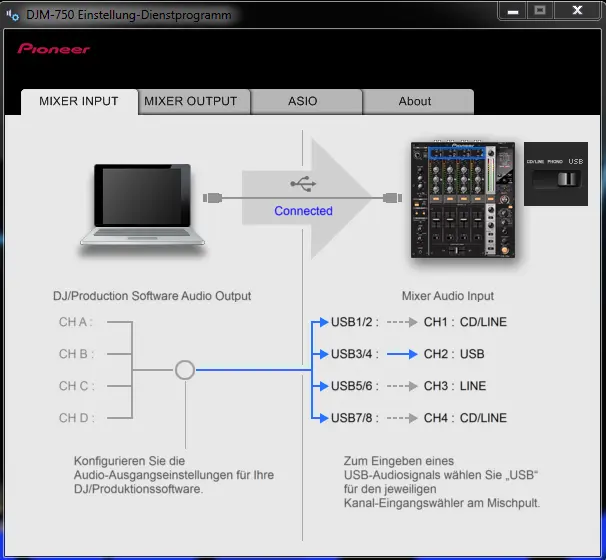Click the USB symbol above Connected

coord(303,183)
